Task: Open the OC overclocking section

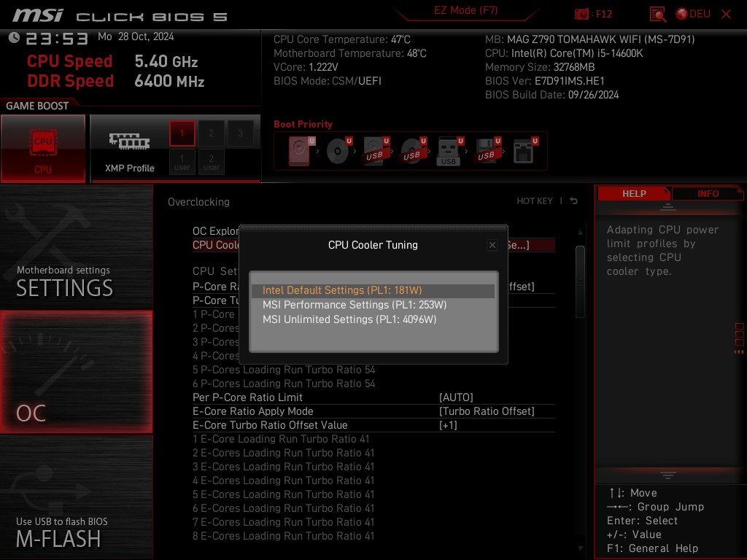Action: [x=76, y=372]
